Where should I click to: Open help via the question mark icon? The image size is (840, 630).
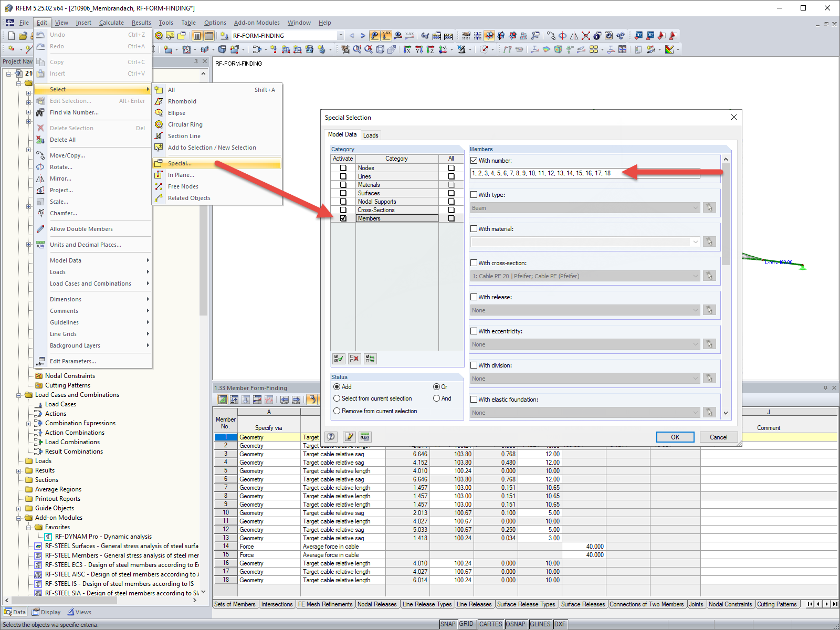pyautogui.click(x=330, y=437)
